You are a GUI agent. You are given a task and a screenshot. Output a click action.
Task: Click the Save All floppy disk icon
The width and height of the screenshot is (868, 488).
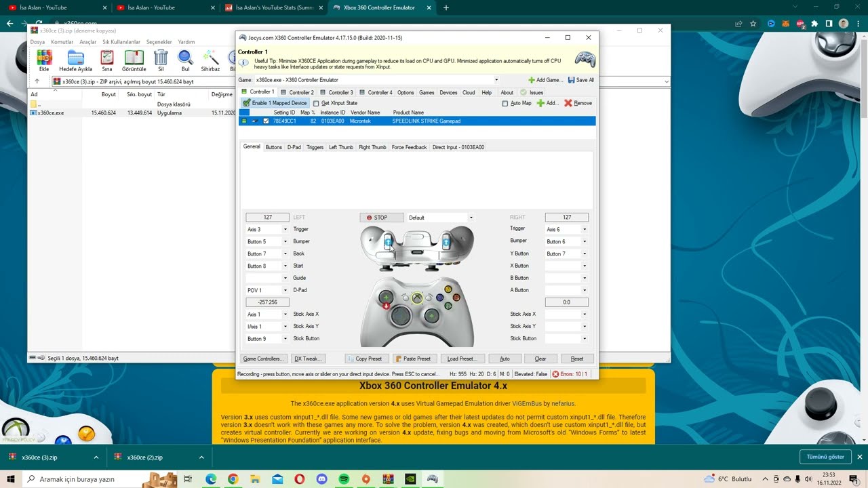[572, 80]
